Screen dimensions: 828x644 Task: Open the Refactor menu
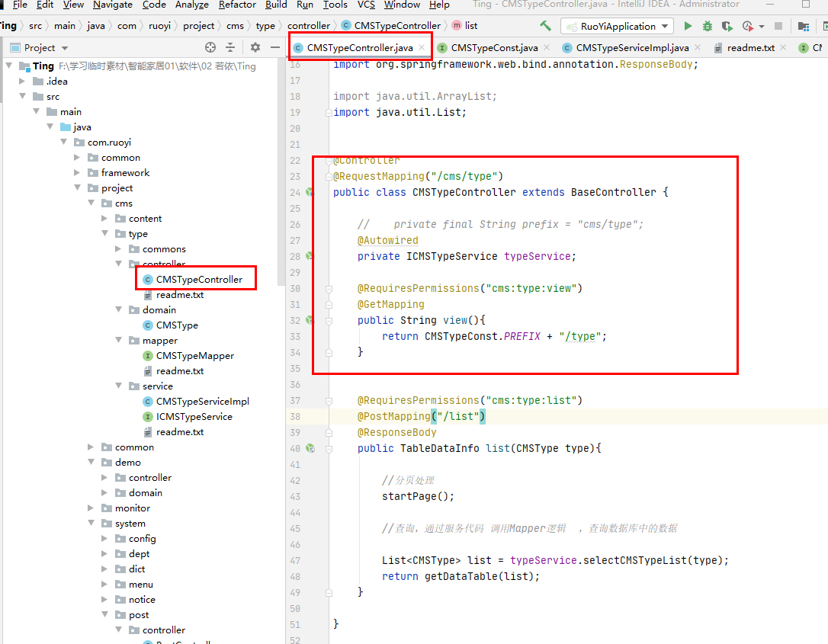tap(238, 5)
